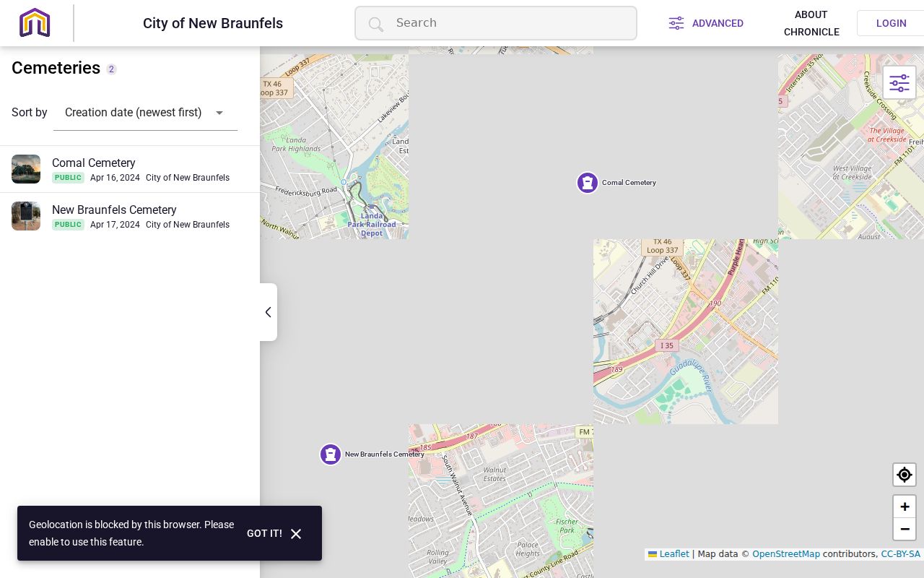
Task: Open the CC-BY-SA license link
Action: pos(901,554)
